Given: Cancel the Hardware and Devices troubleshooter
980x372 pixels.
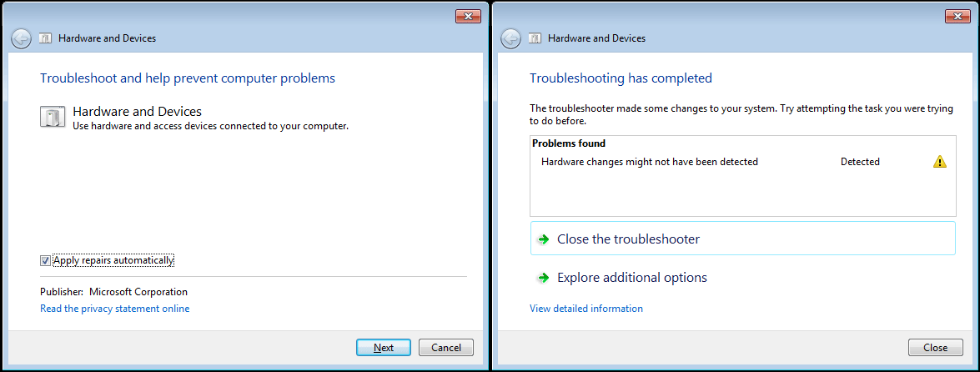Looking at the screenshot, I should (x=446, y=348).
